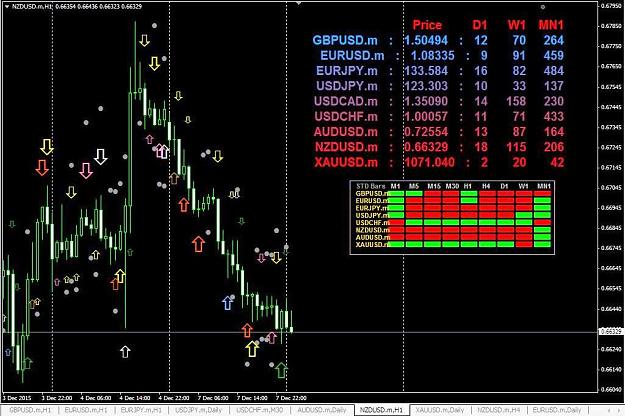The width and height of the screenshot is (625, 416).
Task: Select the AUDUSD.m row label in price table
Action: [x=346, y=132]
